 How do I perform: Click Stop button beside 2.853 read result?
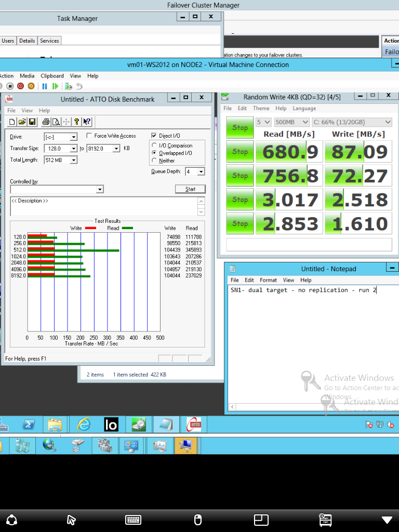(240, 223)
